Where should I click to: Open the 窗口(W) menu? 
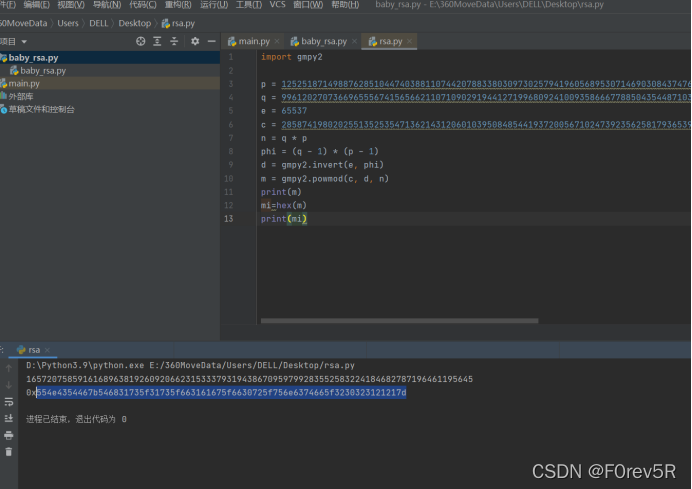(x=308, y=5)
